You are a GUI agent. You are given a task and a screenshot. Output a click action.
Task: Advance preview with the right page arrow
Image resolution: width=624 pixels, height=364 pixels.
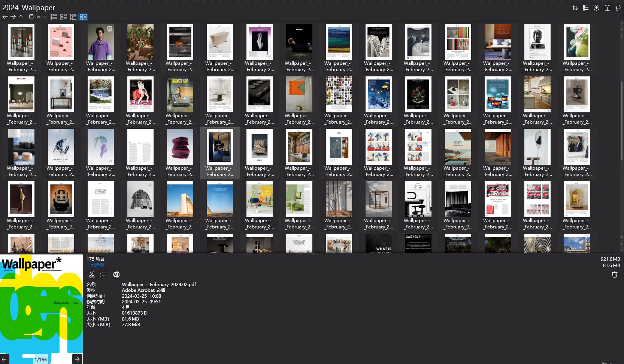(x=77, y=359)
